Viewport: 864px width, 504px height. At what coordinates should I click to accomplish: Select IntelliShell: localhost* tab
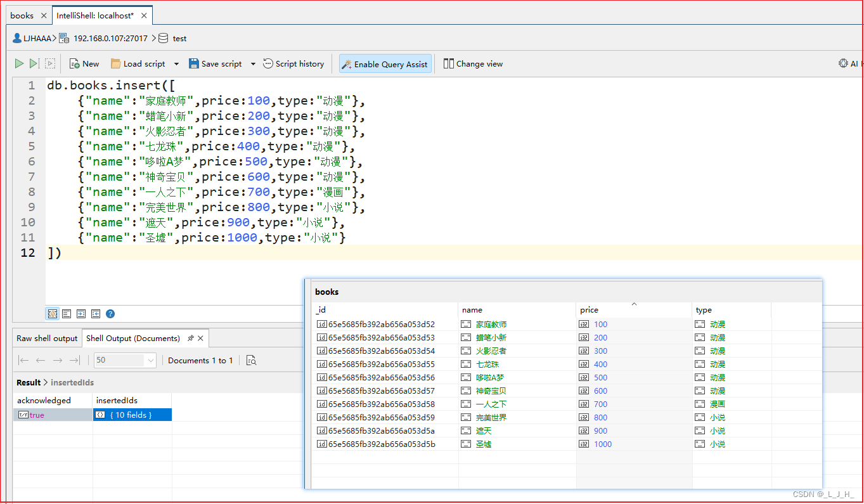[x=95, y=15]
